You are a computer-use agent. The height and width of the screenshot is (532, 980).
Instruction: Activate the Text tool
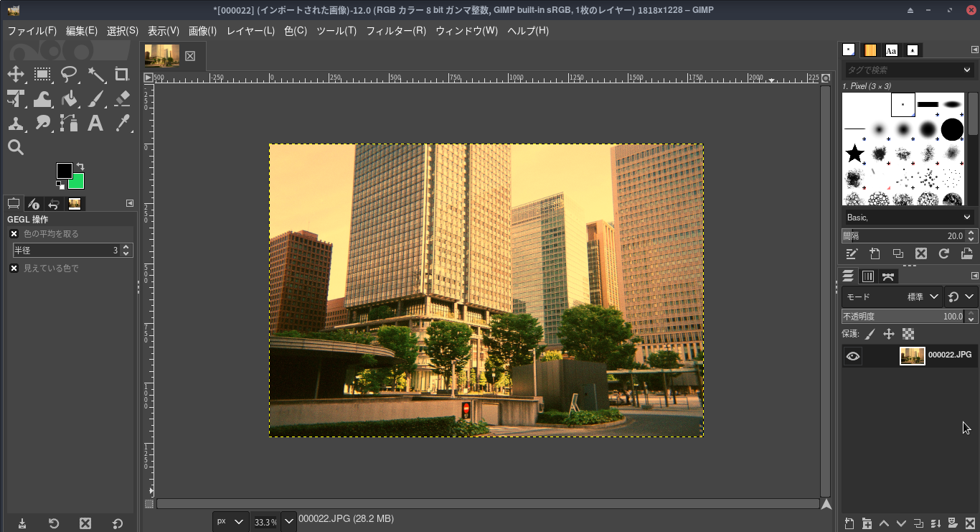pyautogui.click(x=95, y=123)
